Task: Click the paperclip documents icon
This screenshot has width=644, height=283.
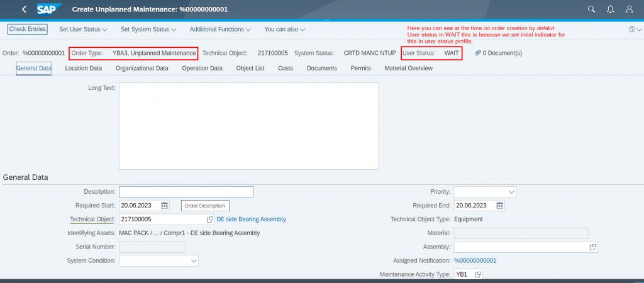Action: pos(478,53)
